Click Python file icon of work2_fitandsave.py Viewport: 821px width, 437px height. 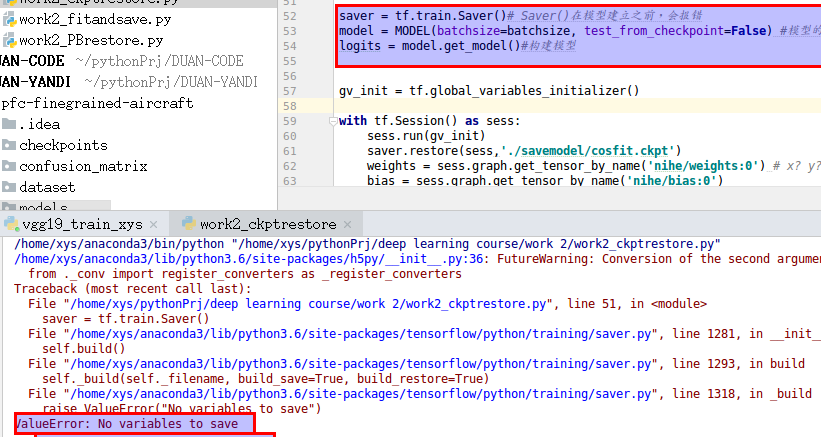pos(9,20)
